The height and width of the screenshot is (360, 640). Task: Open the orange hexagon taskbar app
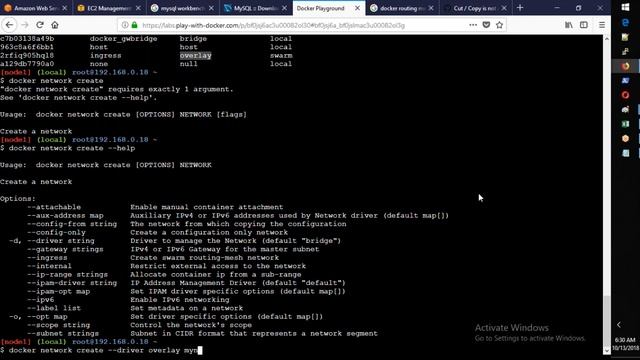(625, 138)
